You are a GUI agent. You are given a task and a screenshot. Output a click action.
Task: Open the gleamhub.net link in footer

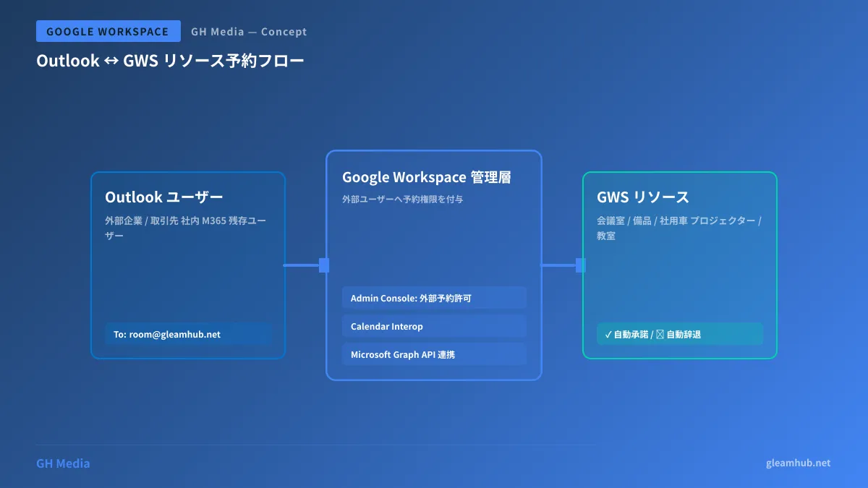click(x=799, y=463)
